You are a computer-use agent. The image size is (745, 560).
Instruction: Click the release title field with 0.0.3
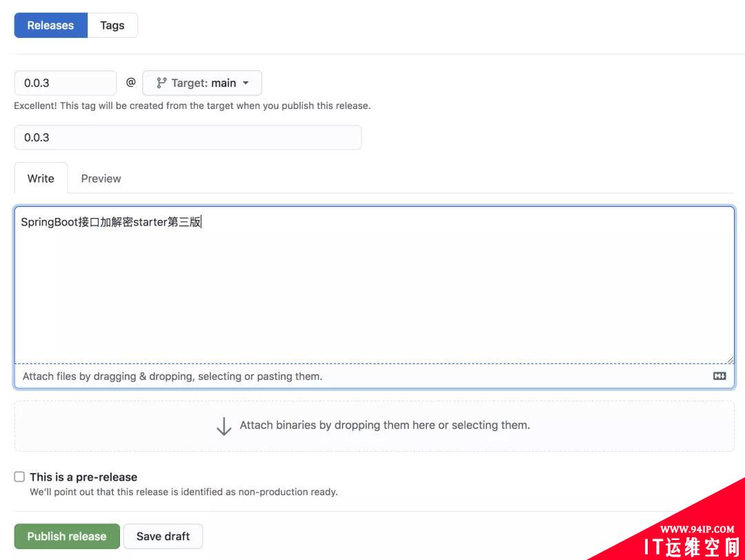[x=188, y=137]
